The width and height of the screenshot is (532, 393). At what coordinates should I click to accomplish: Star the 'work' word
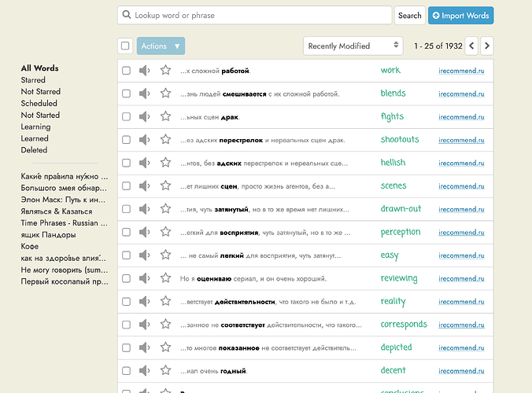click(x=165, y=70)
